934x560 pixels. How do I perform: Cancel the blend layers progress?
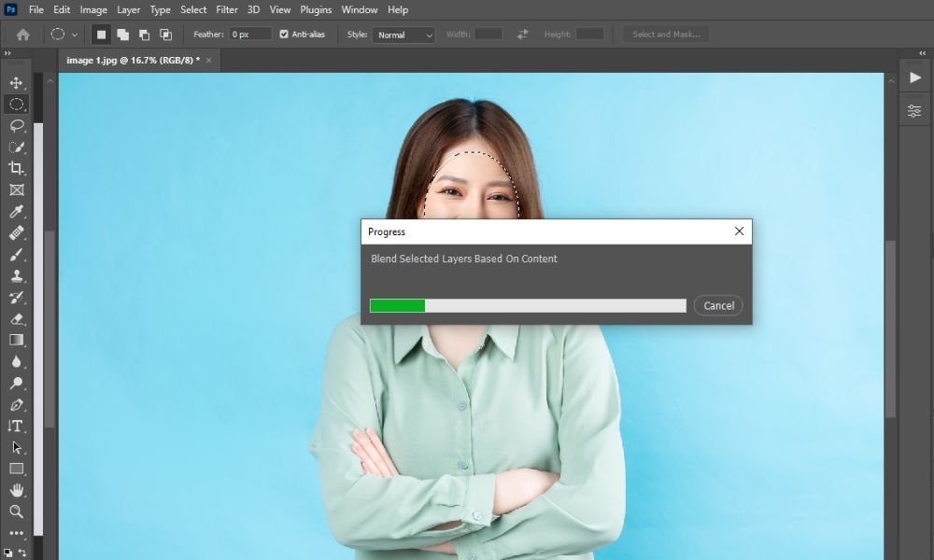[x=718, y=306]
